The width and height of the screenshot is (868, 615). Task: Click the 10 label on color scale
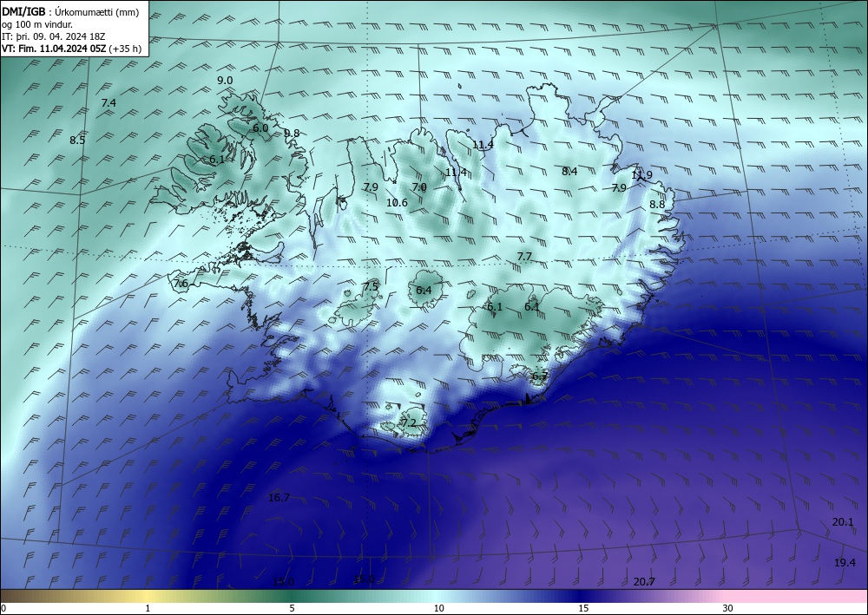439,608
